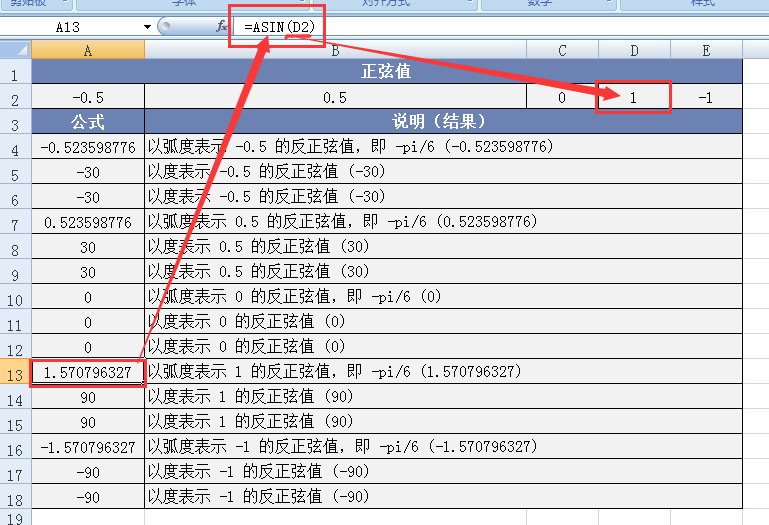This screenshot has height=525, width=769.
Task: Click row 17 description 以度表示 -1
Action: (x=443, y=472)
